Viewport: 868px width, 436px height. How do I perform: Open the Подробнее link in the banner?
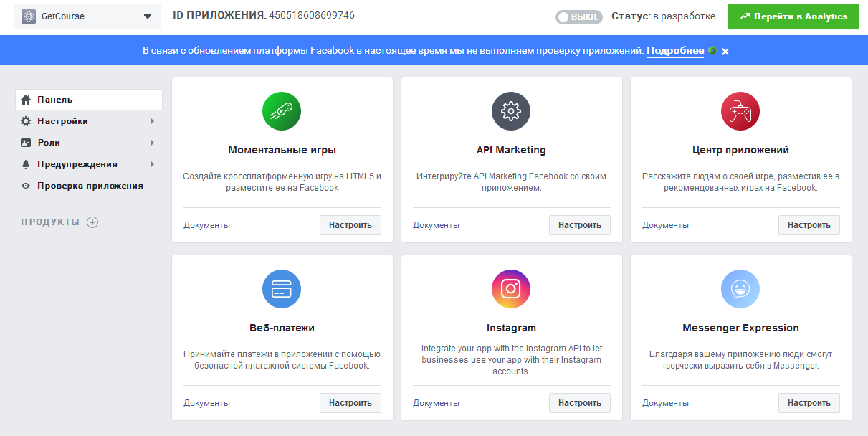pyautogui.click(x=675, y=51)
